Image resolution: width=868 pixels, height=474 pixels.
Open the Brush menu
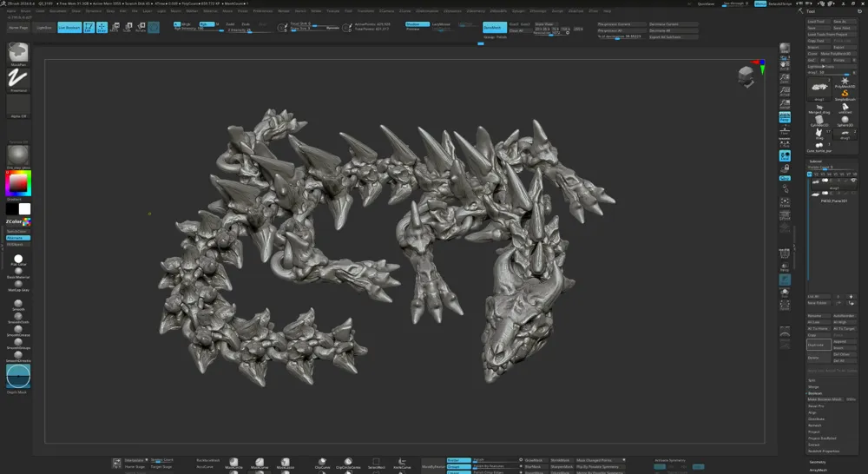click(x=25, y=11)
